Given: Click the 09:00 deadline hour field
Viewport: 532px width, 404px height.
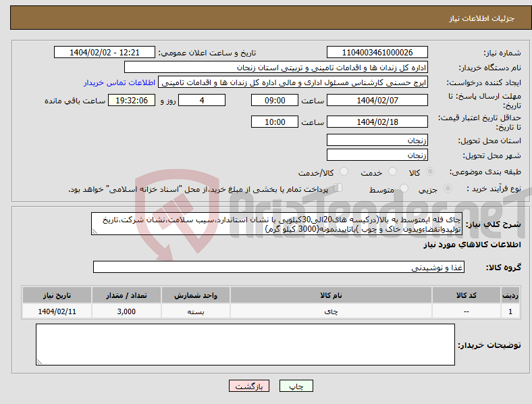Looking at the screenshot, I should pos(275,100).
